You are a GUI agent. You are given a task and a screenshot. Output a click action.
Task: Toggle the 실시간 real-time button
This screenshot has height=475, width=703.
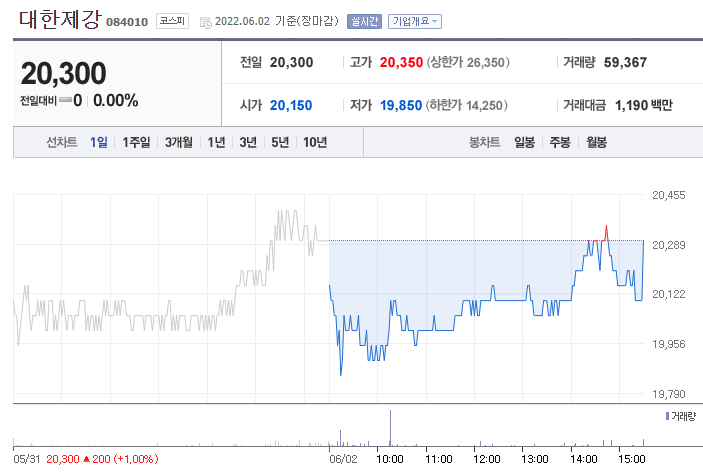click(364, 22)
